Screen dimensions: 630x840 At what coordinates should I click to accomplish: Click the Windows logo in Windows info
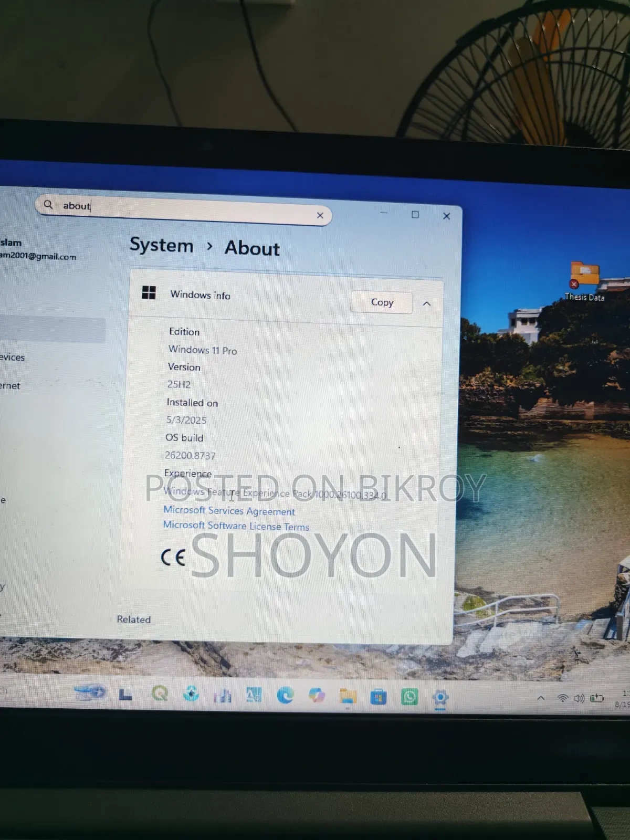pos(149,292)
